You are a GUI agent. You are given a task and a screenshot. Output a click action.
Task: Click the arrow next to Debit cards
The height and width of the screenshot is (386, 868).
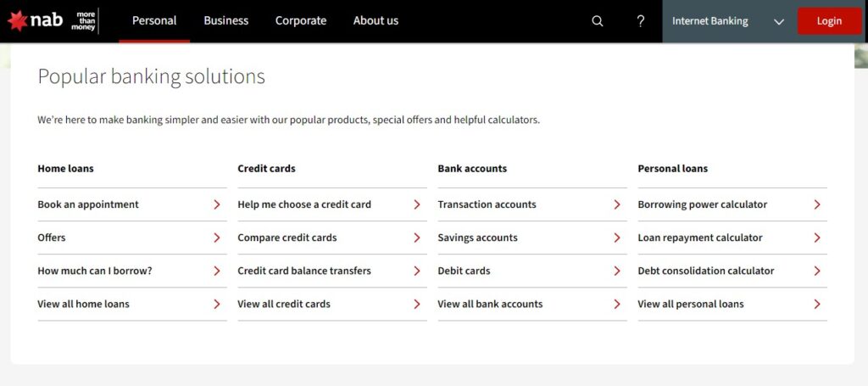[x=617, y=271]
